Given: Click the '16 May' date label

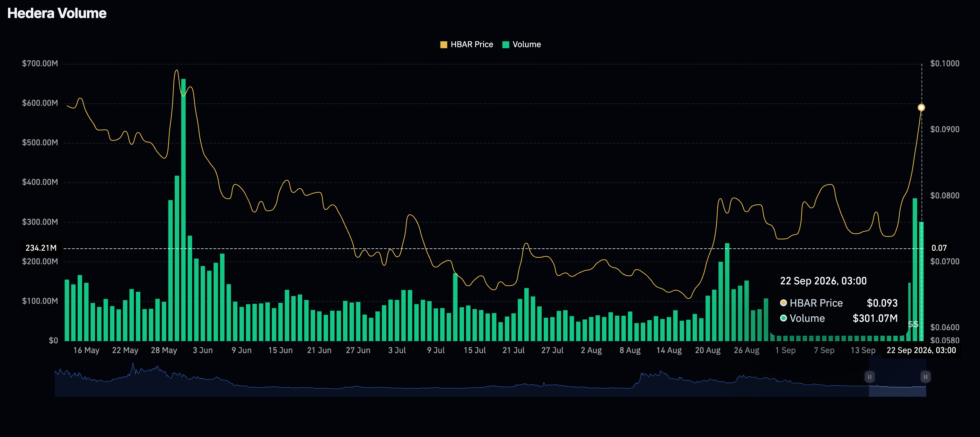Looking at the screenshot, I should [86, 351].
